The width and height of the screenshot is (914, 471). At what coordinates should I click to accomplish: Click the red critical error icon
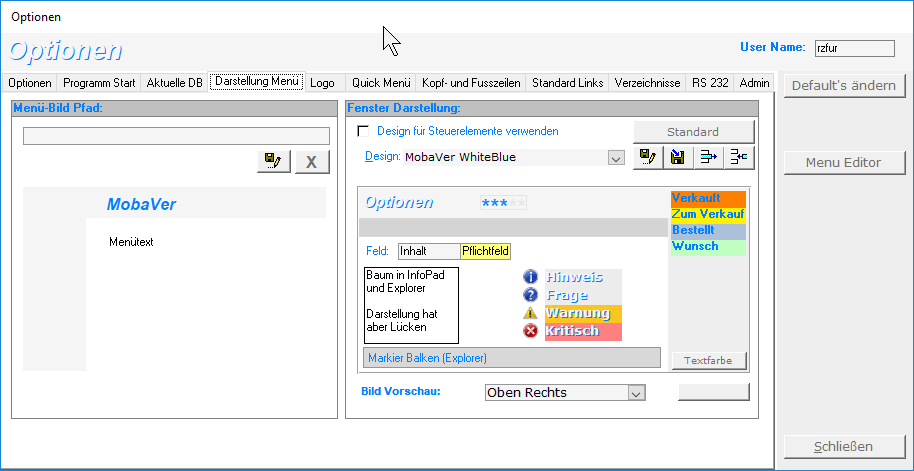pos(530,331)
